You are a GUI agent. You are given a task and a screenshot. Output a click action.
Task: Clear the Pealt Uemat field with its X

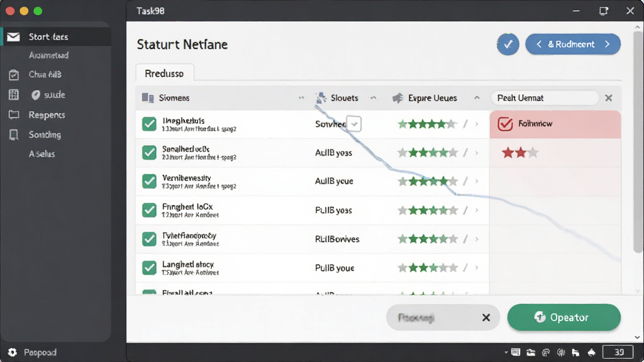pos(609,97)
